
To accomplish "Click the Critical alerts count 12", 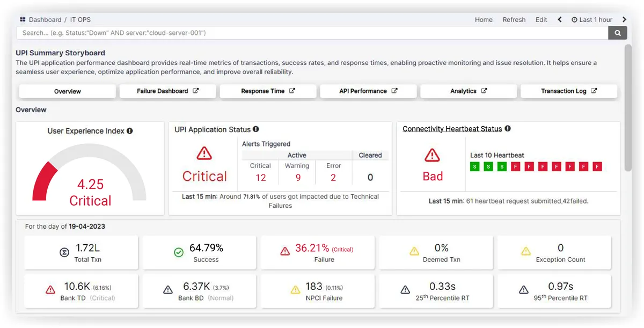I will [261, 178].
